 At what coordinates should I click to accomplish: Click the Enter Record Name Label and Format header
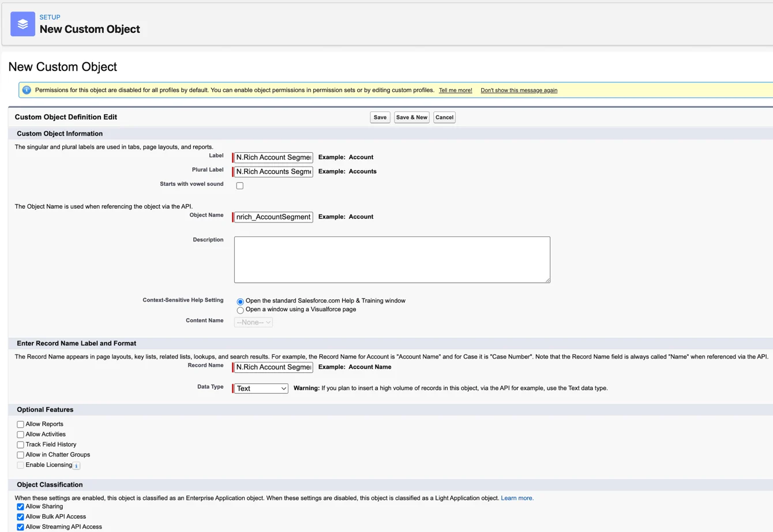76,344
